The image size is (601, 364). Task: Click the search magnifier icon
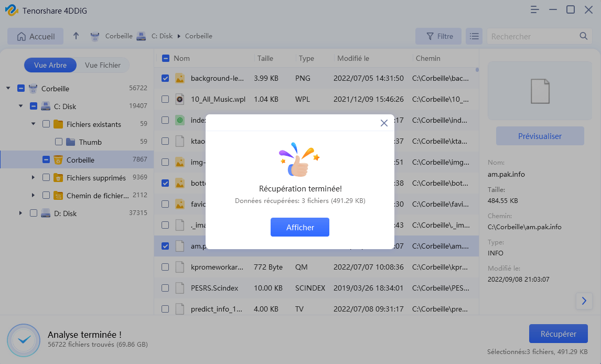pyautogui.click(x=583, y=36)
